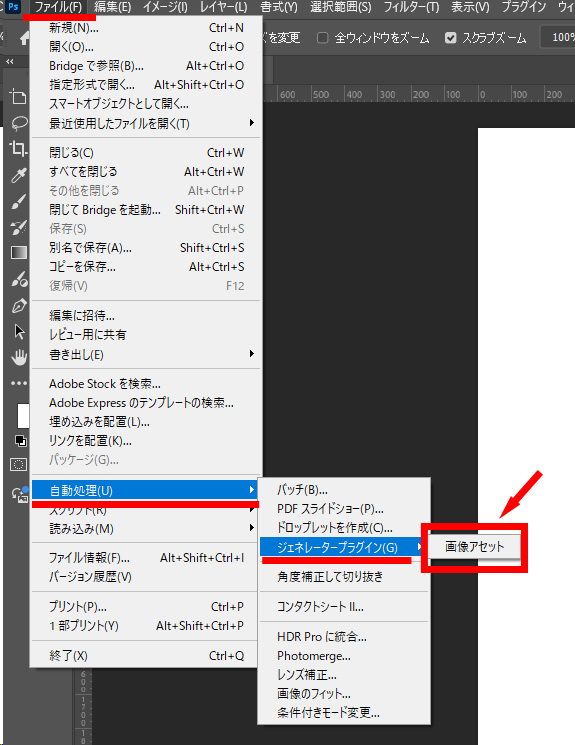Open the 編集(E) menu
This screenshot has height=745, width=575.
[x=113, y=7]
